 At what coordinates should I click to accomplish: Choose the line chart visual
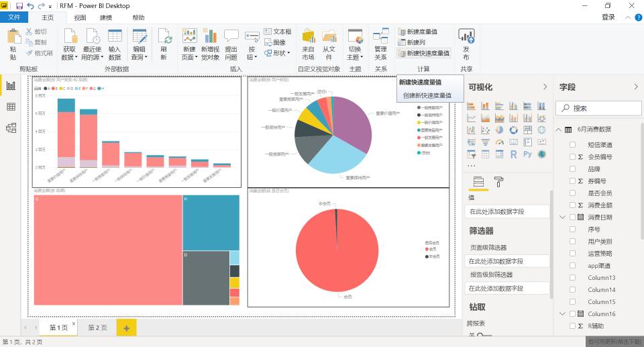point(471,118)
